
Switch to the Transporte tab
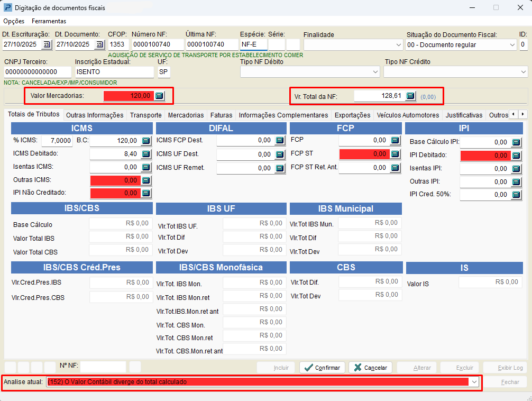click(145, 115)
